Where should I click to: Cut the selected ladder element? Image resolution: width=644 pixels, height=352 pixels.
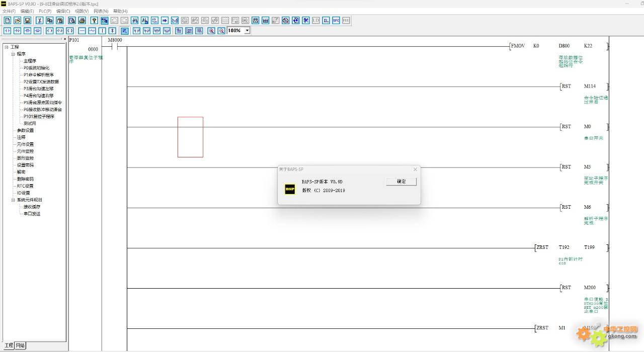click(x=39, y=21)
